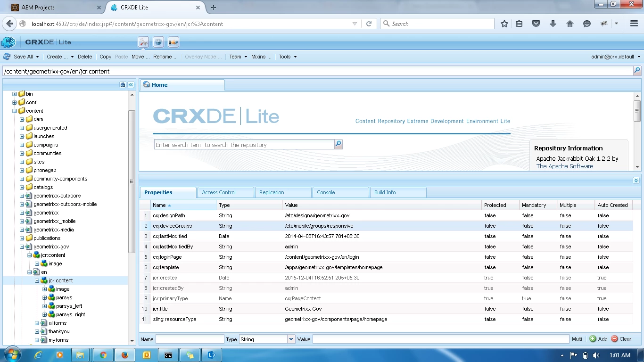Select the Home tab
This screenshot has height=362, width=644.
point(182,85)
